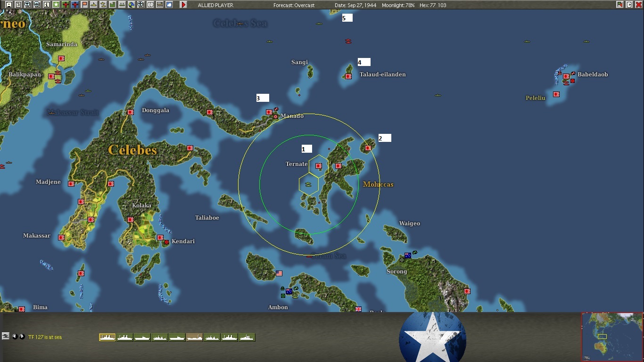Go to next task force with right arrow
Image resolution: width=644 pixels, height=362 pixels.
click(x=22, y=337)
